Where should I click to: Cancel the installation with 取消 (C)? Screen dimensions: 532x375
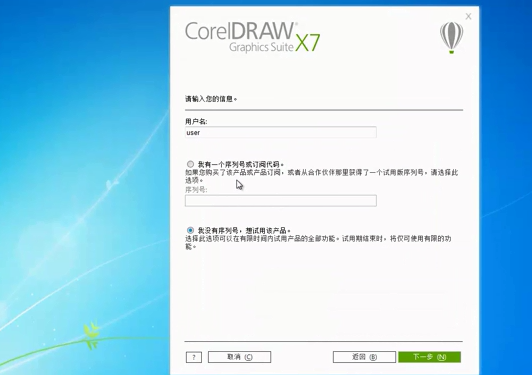[x=240, y=357]
